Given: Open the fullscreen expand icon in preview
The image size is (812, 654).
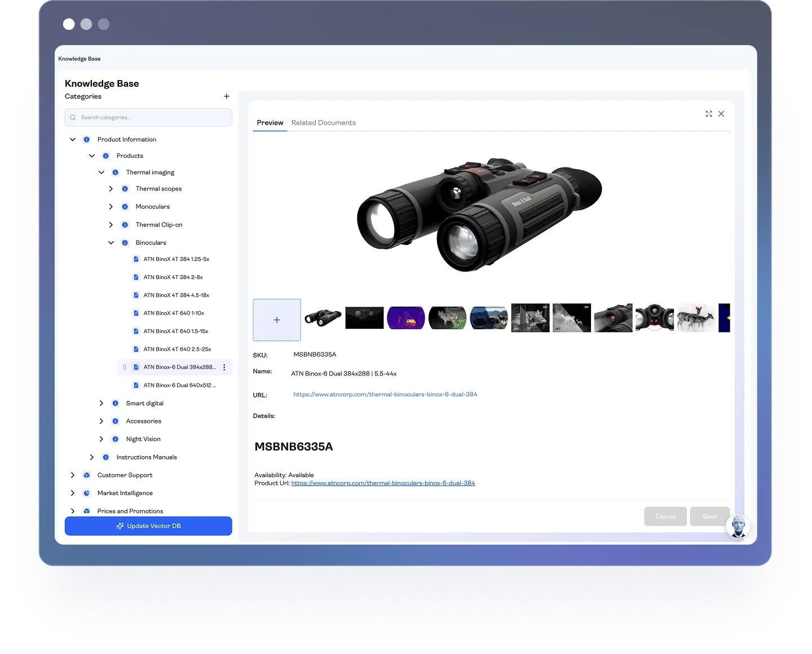Looking at the screenshot, I should 709,114.
